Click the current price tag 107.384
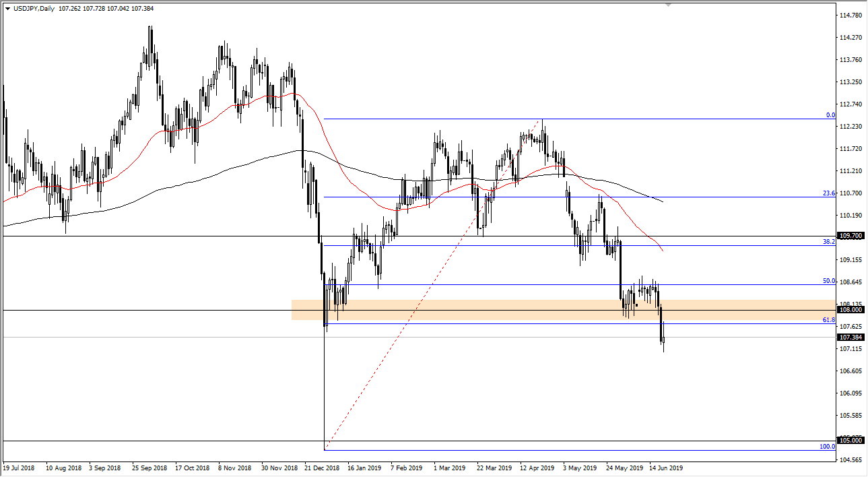 (850, 337)
